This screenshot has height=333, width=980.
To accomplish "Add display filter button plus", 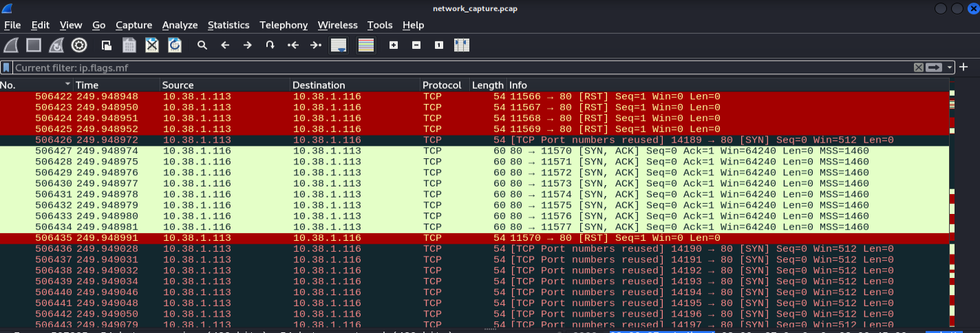I will pyautogui.click(x=963, y=67).
